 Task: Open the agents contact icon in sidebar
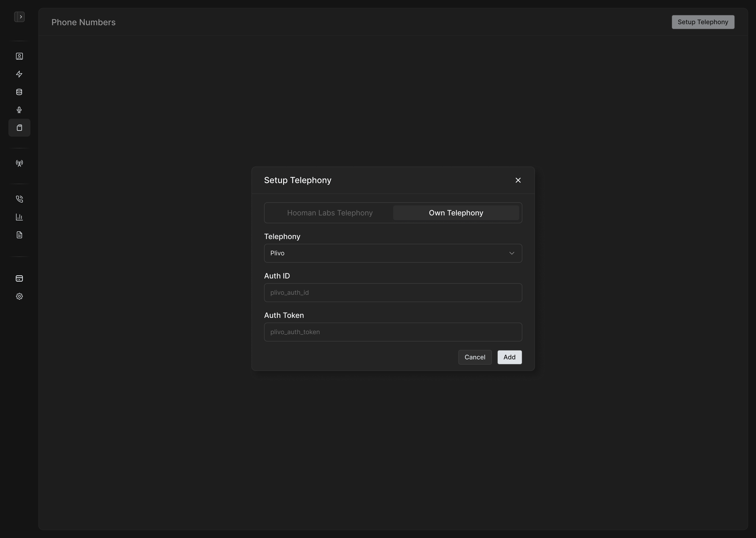click(x=19, y=56)
